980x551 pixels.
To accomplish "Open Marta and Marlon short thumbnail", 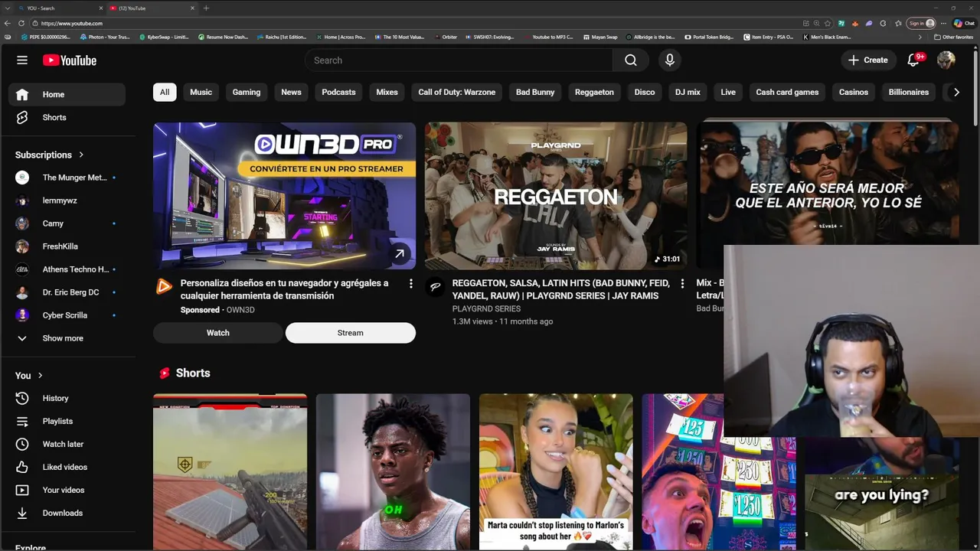I will click(x=556, y=471).
